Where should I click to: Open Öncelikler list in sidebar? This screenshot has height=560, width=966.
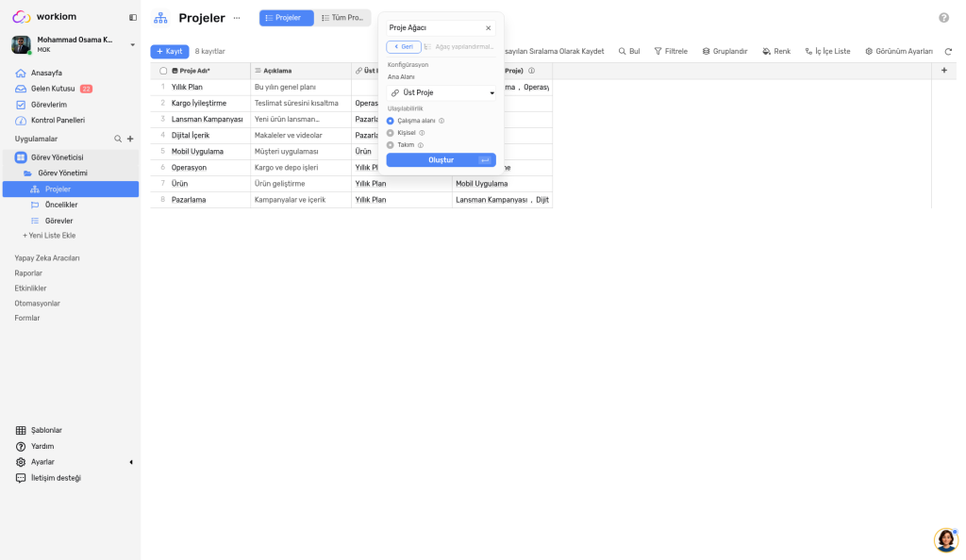(61, 205)
